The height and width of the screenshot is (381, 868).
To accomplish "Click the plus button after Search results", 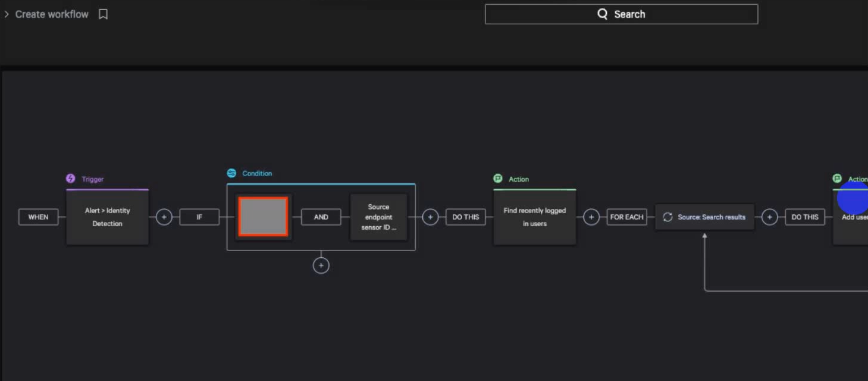I will (x=769, y=217).
